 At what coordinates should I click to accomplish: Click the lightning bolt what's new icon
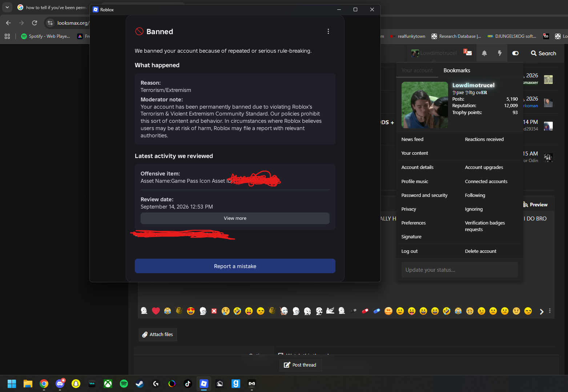500,53
